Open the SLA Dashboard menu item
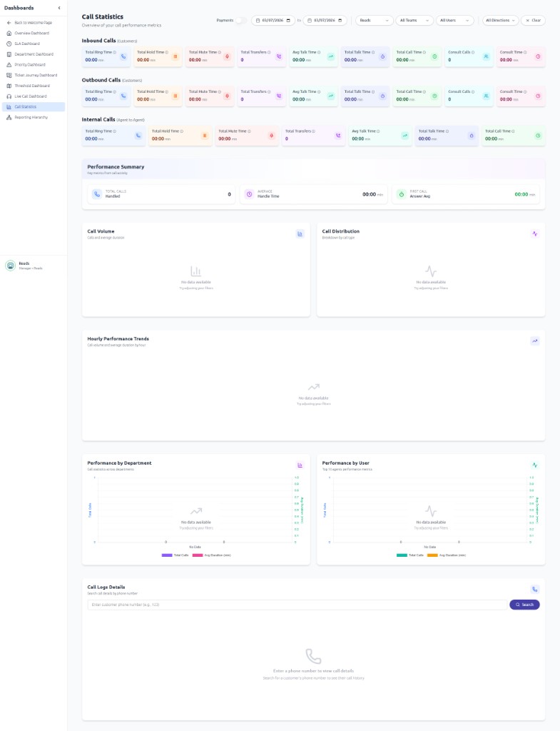 tap(27, 44)
